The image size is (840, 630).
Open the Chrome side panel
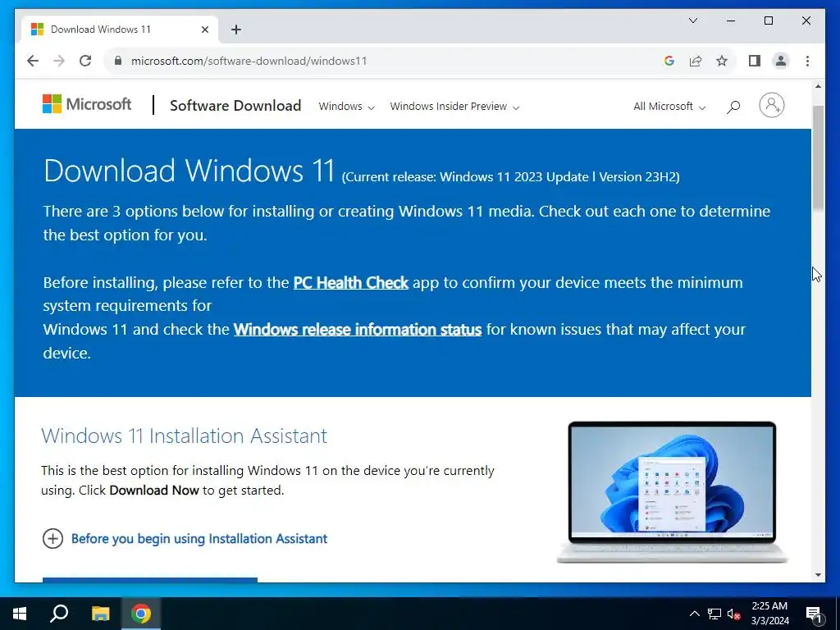click(755, 61)
